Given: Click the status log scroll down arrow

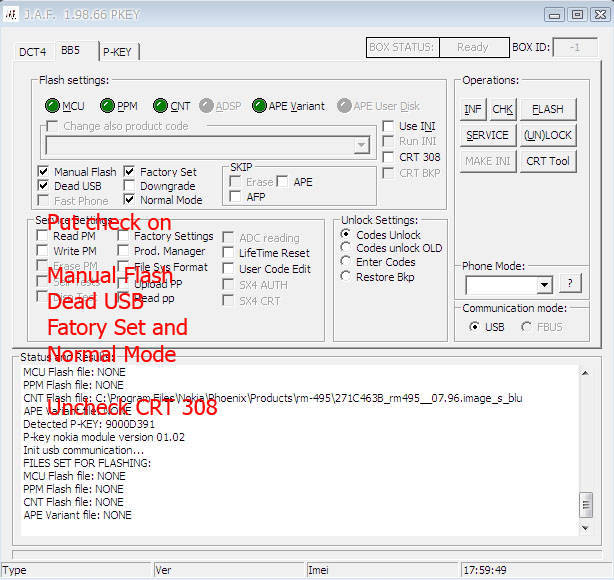Looking at the screenshot, I should click(x=585, y=528).
